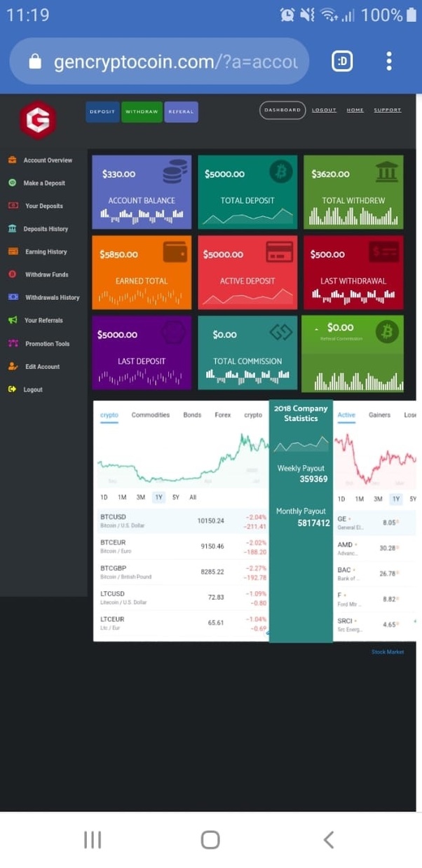Select the Commodities tab in chart widget

(151, 415)
